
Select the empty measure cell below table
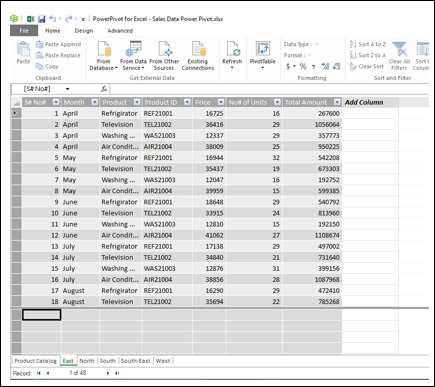point(42,315)
